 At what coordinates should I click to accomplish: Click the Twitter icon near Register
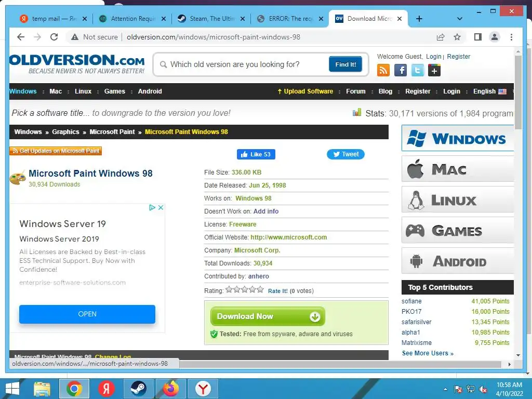pyautogui.click(x=417, y=70)
